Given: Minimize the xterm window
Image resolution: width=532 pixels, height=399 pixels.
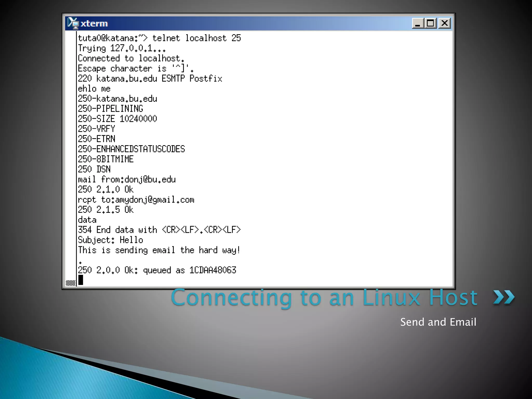Looking at the screenshot, I should 418,23.
